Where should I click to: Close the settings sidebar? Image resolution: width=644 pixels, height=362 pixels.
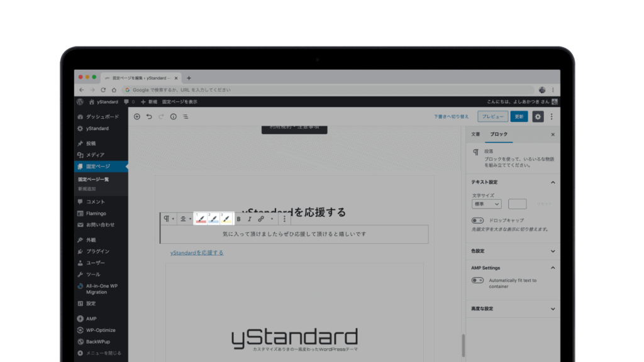point(553,134)
